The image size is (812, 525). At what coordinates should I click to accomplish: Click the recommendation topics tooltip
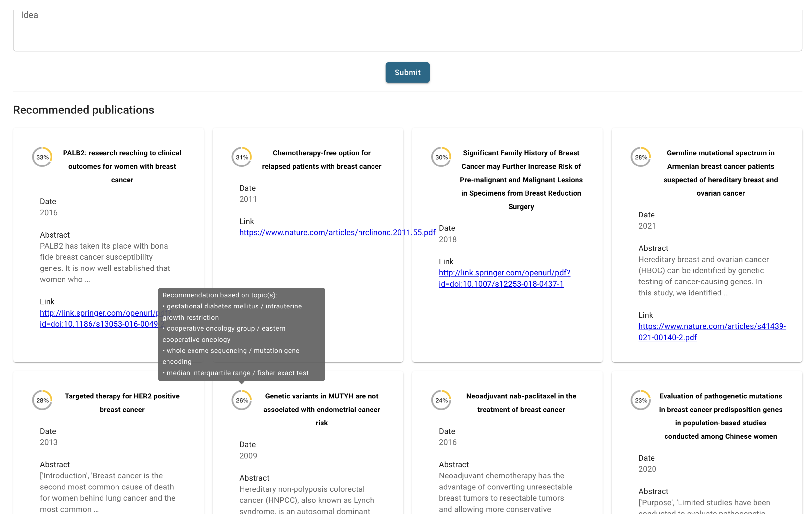click(x=241, y=334)
